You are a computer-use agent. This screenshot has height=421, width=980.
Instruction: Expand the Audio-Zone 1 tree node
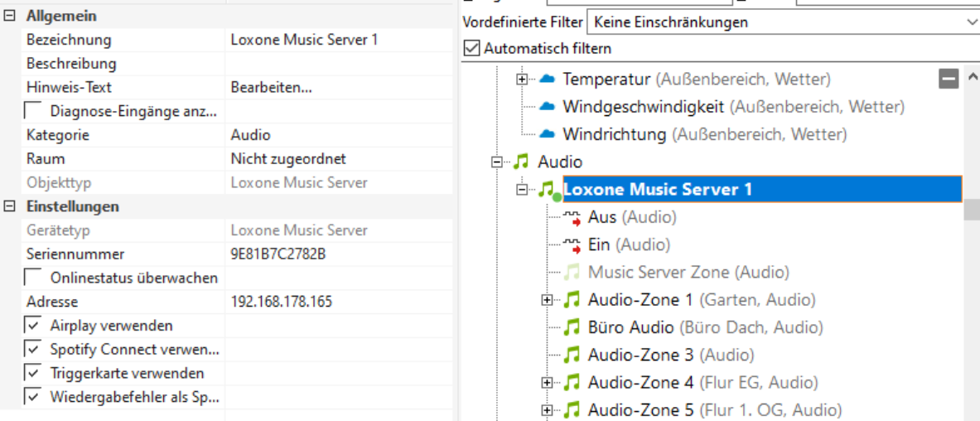pyautogui.click(x=547, y=300)
